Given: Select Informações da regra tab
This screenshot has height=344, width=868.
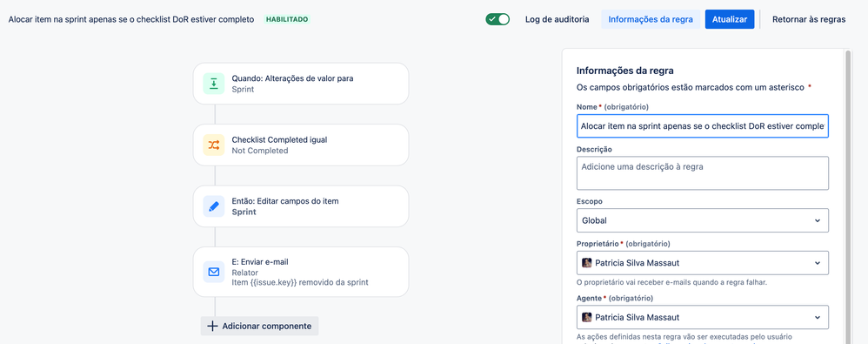Looking at the screenshot, I should coord(651,19).
